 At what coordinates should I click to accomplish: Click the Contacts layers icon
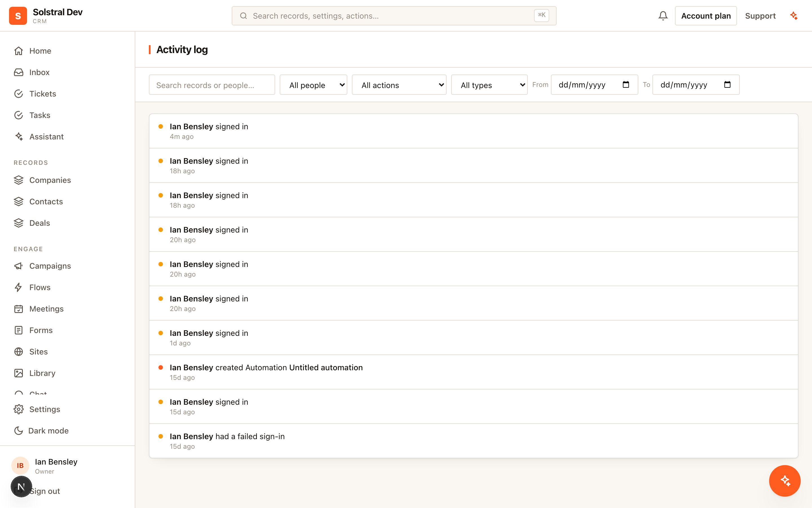(19, 202)
